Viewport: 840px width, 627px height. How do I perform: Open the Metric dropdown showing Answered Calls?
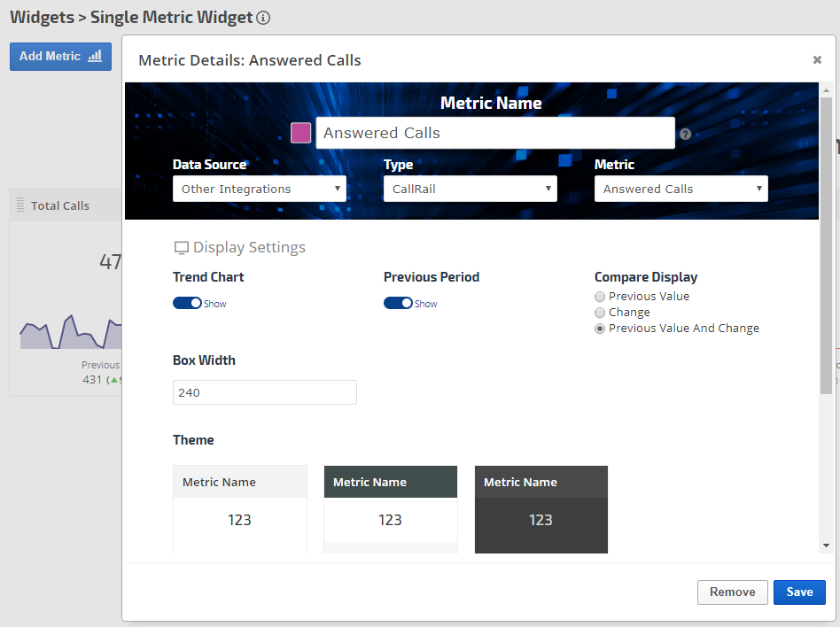[x=681, y=189]
